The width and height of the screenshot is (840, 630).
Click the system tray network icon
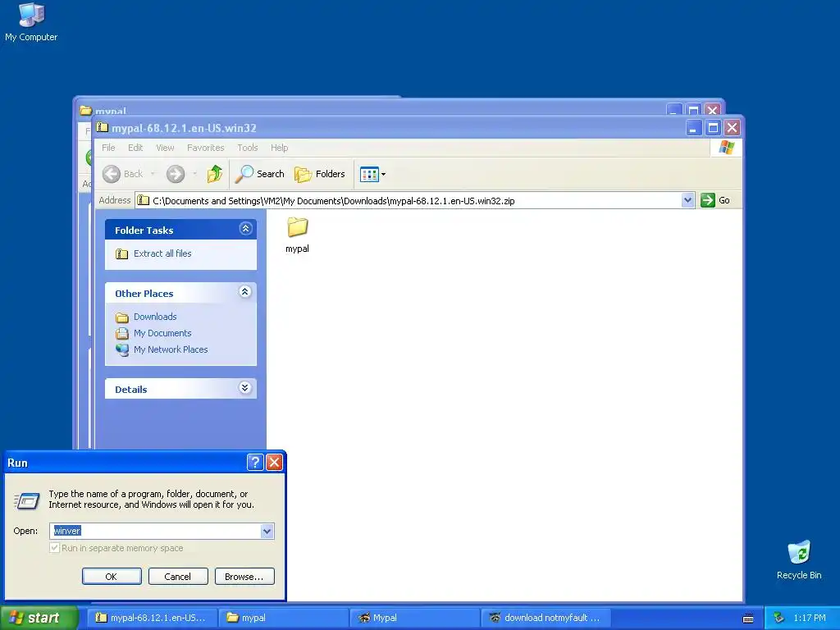[779, 618]
